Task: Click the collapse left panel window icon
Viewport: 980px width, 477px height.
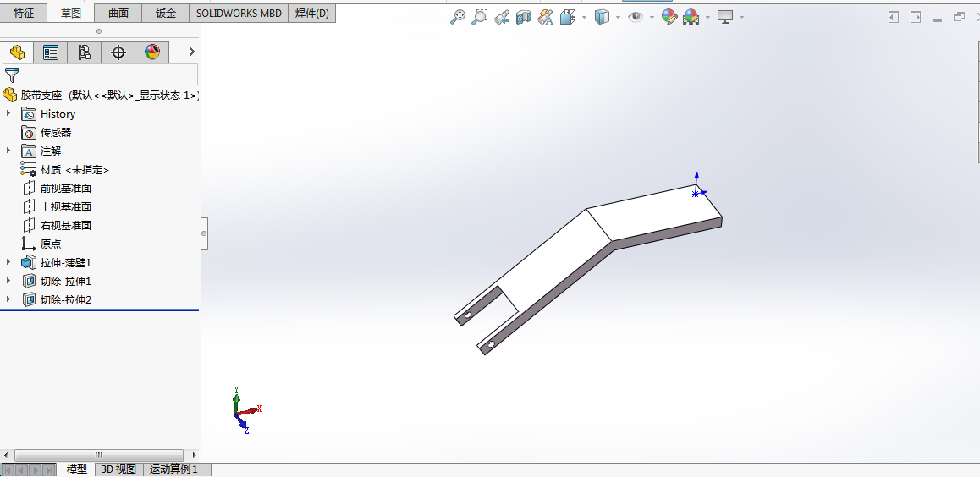Action: pyautogui.click(x=894, y=18)
